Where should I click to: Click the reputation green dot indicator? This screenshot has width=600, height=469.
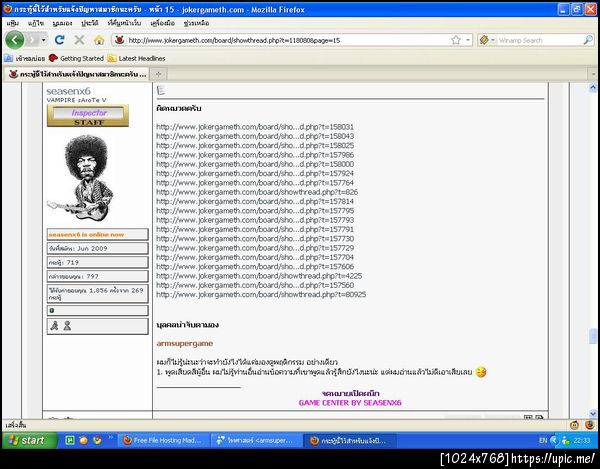tap(52, 311)
